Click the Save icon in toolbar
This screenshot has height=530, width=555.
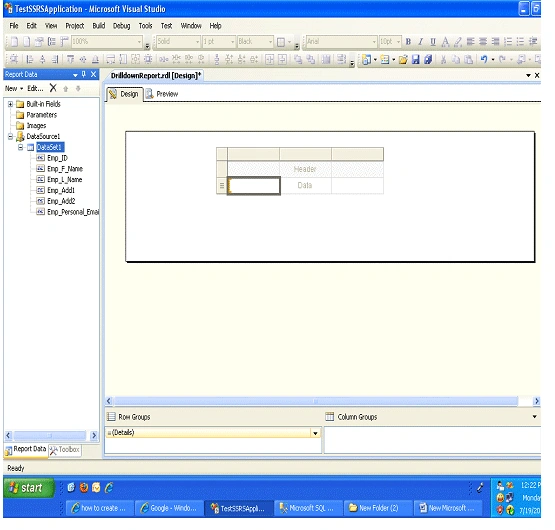coord(416,59)
